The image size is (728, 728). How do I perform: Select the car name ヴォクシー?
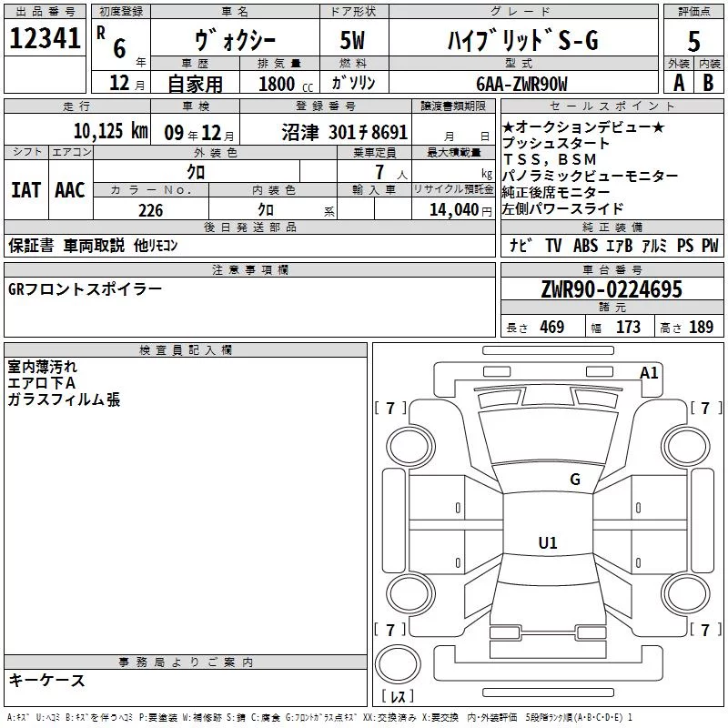pos(235,40)
